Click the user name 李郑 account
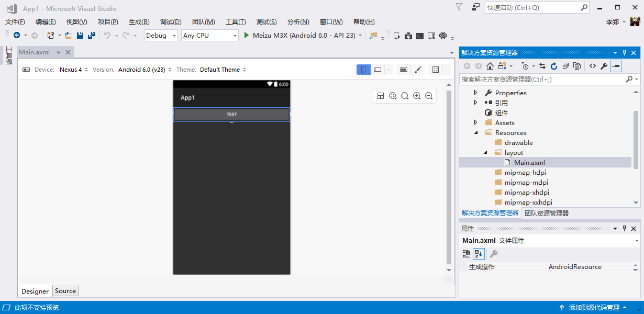Image resolution: width=644 pixels, height=314 pixels. point(613,22)
